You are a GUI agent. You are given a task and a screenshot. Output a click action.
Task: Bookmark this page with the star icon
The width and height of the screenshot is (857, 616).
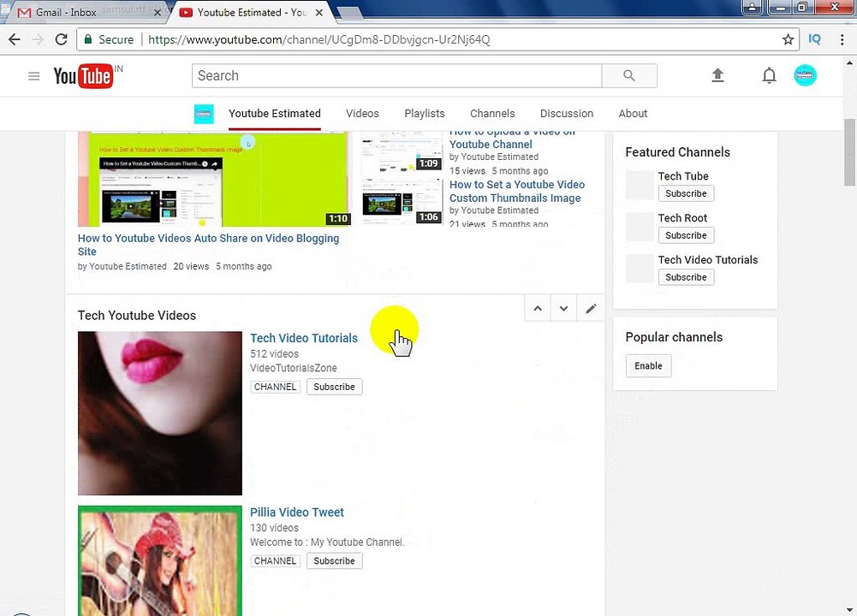coord(788,39)
